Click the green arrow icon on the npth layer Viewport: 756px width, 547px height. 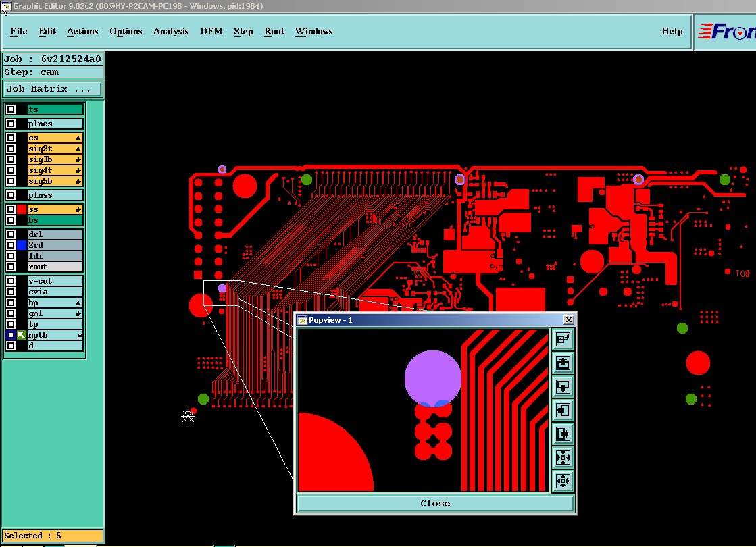(x=21, y=335)
